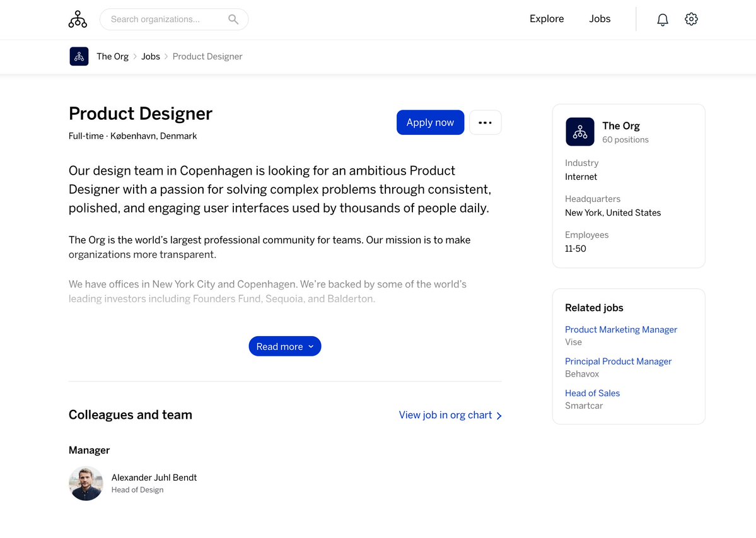Click the Apply now button

pyautogui.click(x=430, y=122)
